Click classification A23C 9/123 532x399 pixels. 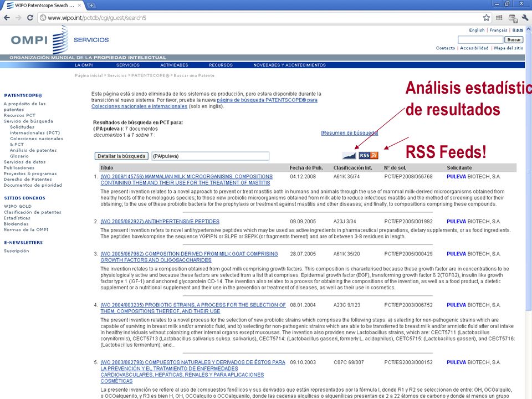(x=347, y=305)
